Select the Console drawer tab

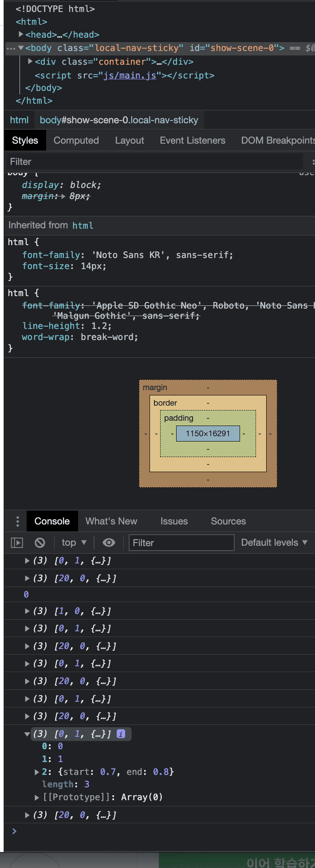coord(52,521)
